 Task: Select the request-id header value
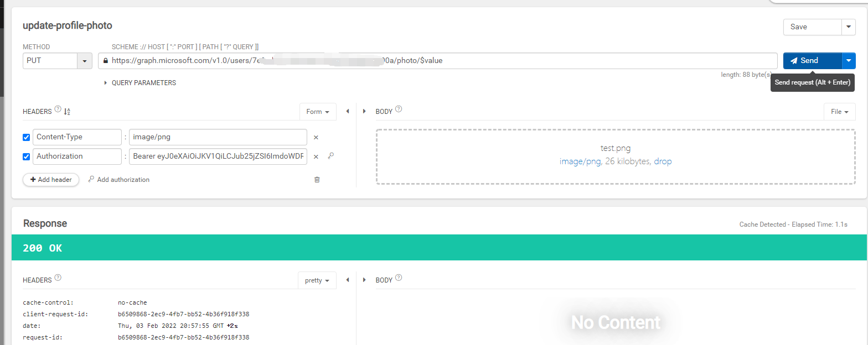click(x=184, y=337)
